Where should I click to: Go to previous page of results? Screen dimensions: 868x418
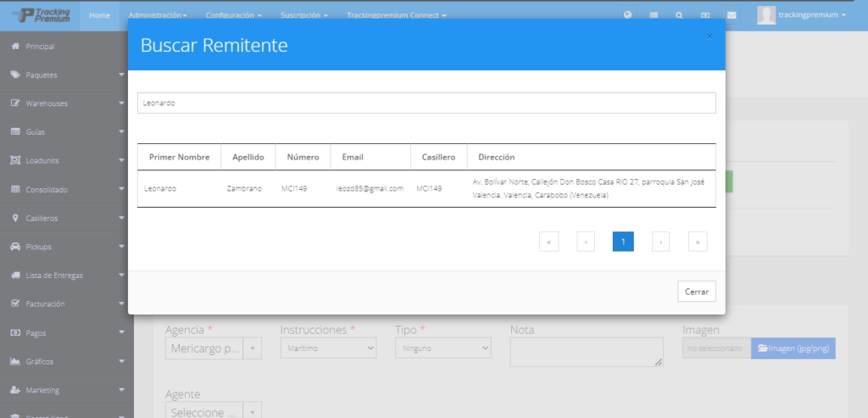(x=586, y=242)
